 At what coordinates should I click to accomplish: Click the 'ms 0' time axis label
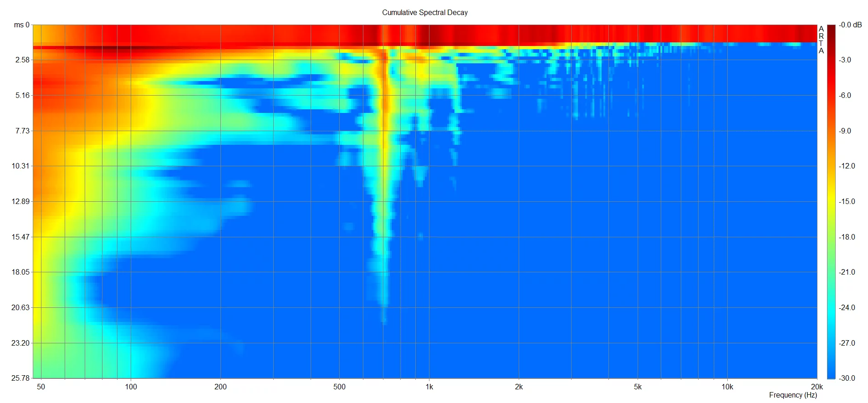click(21, 25)
